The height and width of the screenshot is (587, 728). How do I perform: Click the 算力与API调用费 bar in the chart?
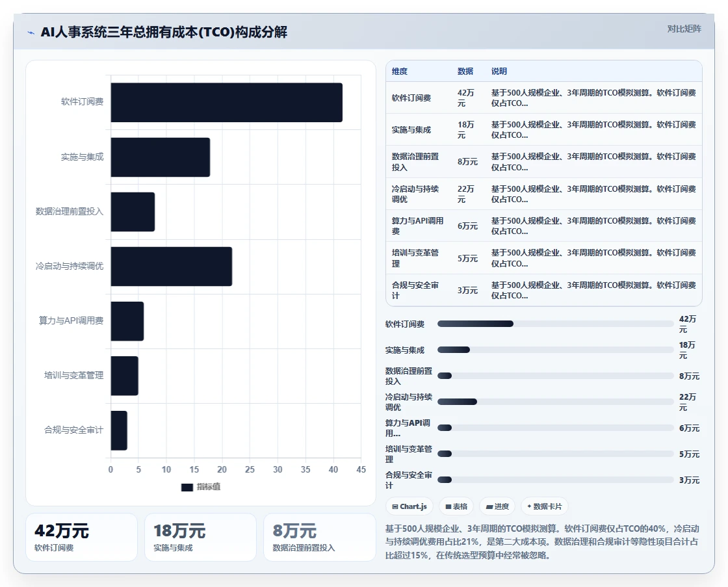coord(127,321)
